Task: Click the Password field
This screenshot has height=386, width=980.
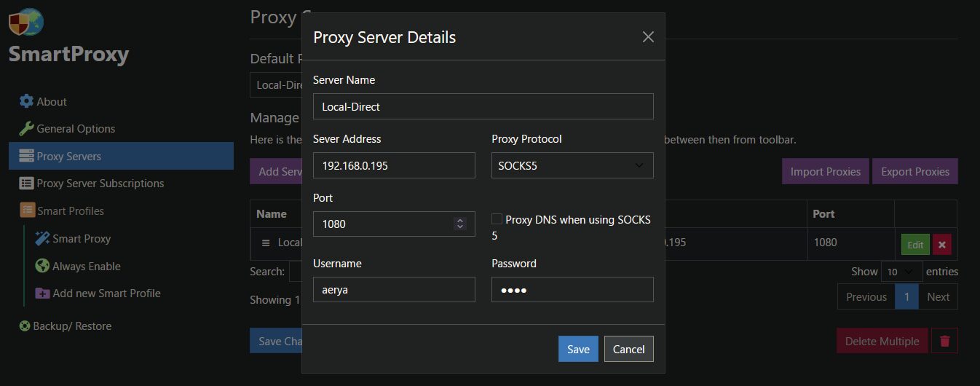Action: point(572,289)
